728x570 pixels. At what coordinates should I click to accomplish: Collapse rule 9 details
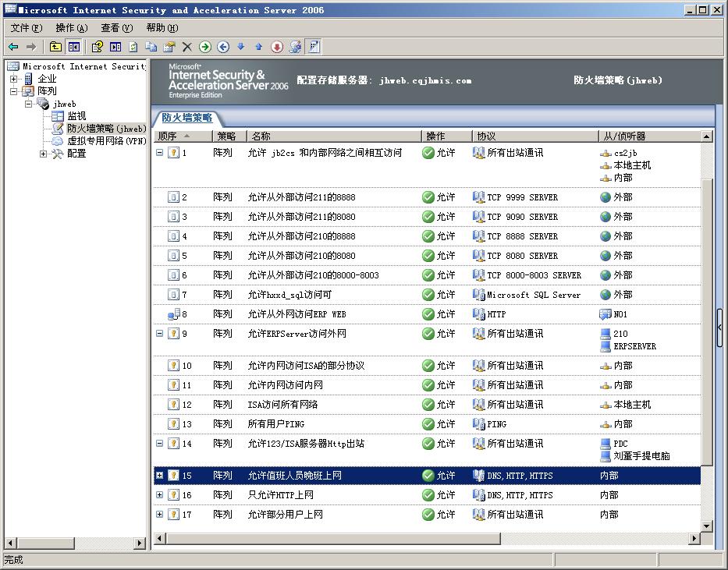point(159,333)
